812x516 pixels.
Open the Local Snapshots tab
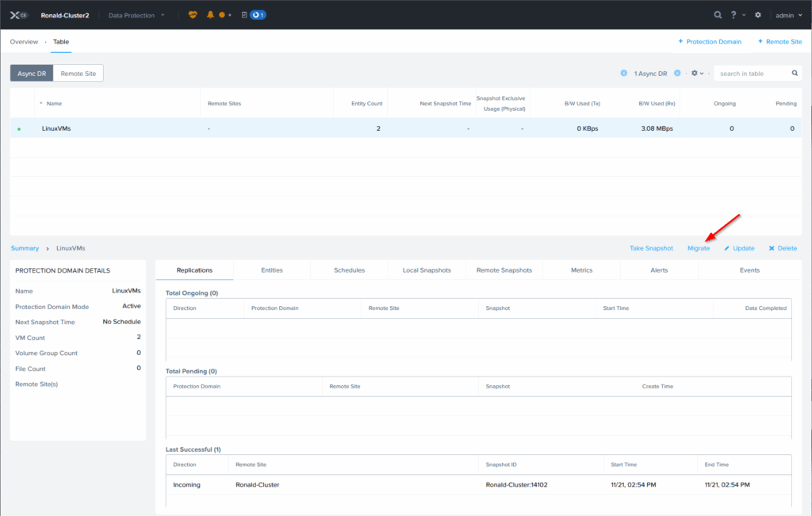coord(427,270)
